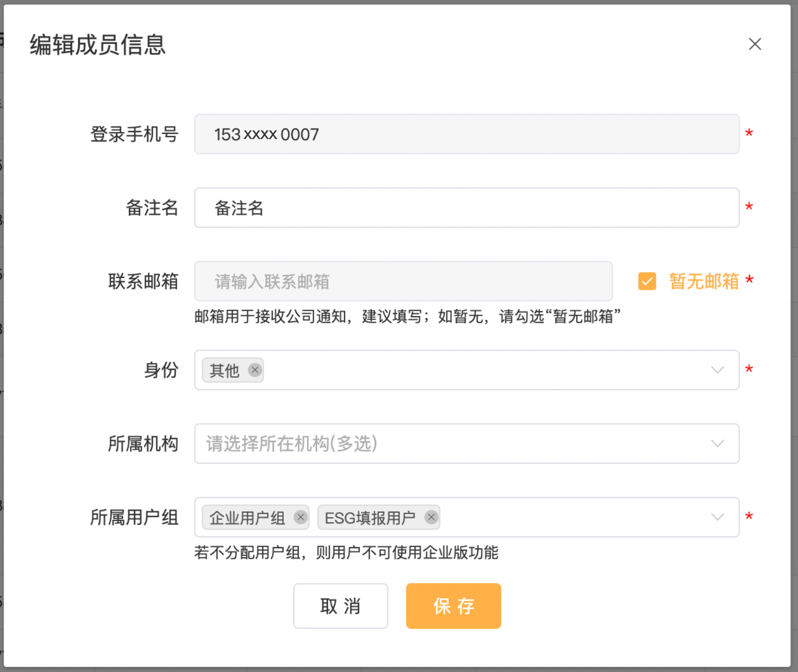The width and height of the screenshot is (798, 672).
Task: Remove the ESG填报用户 tag
Action: coord(431,517)
